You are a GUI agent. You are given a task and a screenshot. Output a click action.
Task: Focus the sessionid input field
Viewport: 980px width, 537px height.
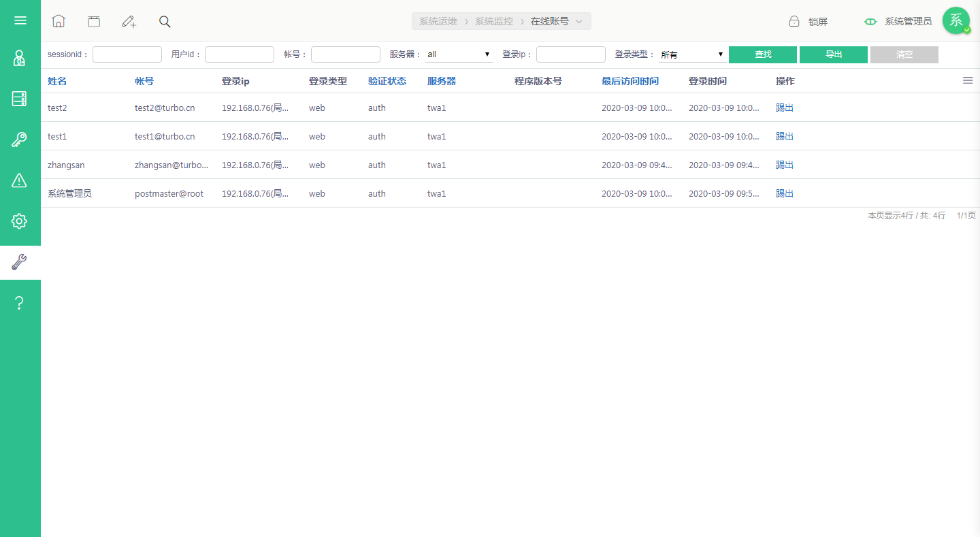127,54
